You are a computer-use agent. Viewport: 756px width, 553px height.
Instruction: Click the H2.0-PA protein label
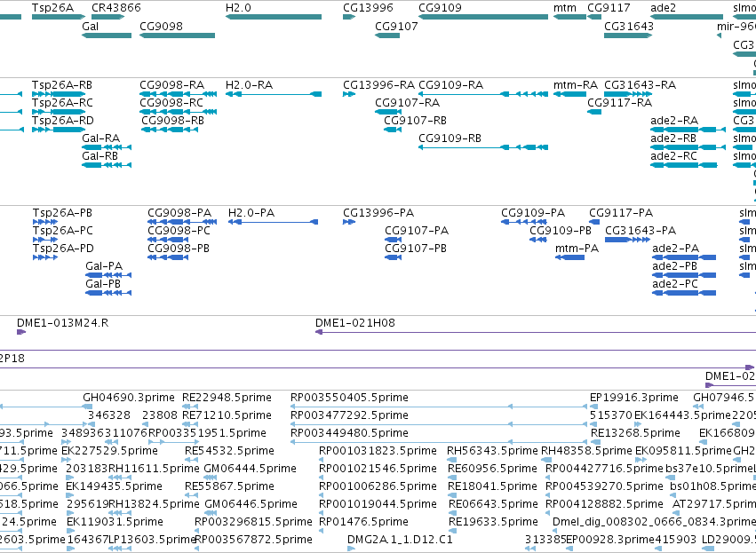point(251,213)
